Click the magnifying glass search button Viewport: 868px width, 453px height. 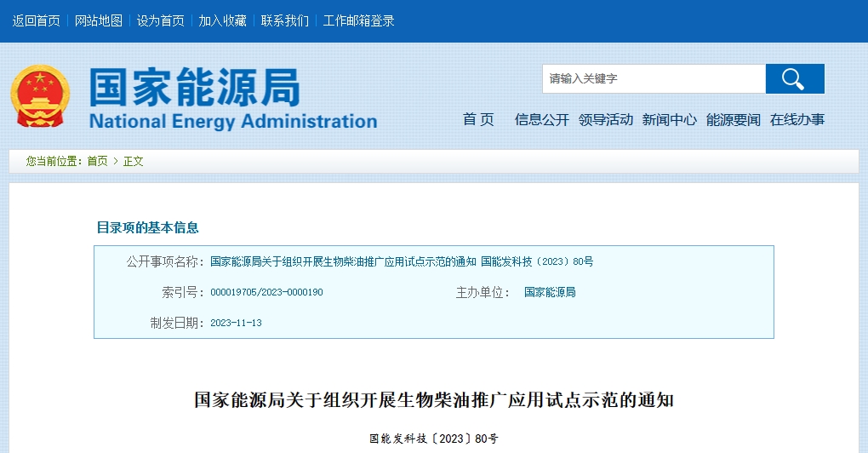795,78
